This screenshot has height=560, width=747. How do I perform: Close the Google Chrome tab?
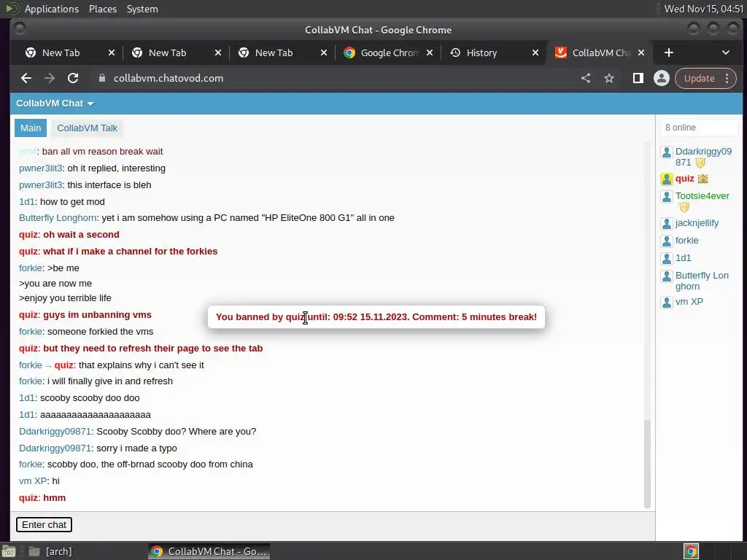coord(430,52)
